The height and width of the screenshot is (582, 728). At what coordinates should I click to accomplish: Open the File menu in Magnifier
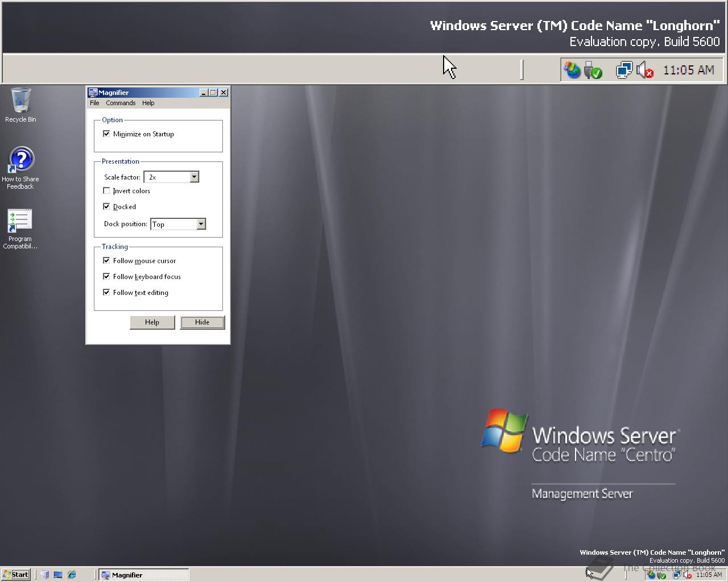click(94, 103)
